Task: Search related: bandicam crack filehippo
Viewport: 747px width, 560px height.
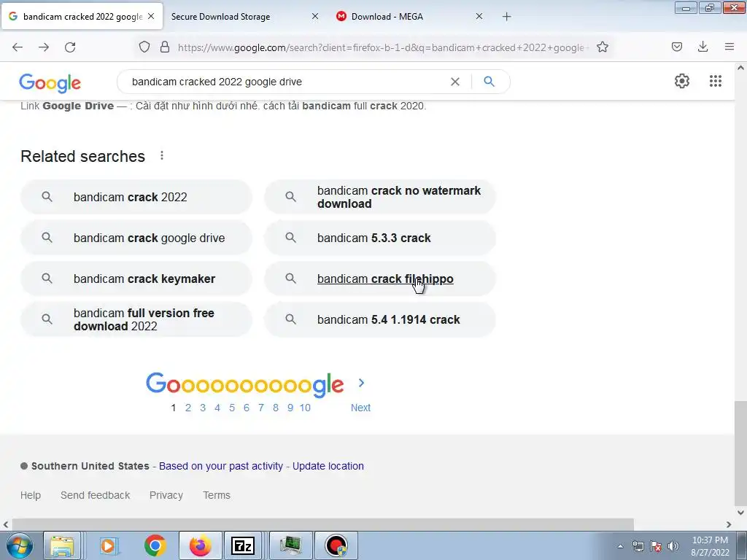Action: point(380,279)
